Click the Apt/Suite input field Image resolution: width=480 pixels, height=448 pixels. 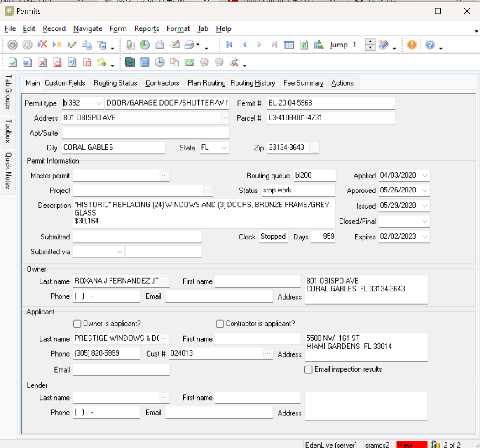point(145,133)
